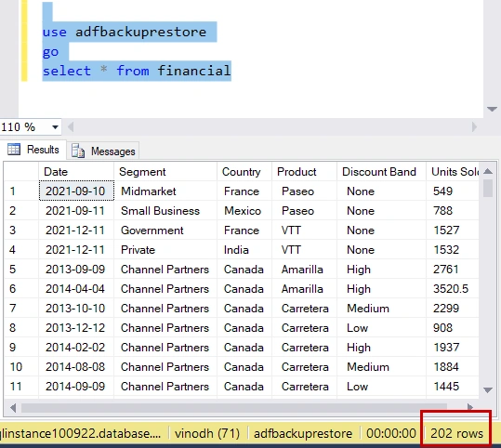The height and width of the screenshot is (448, 501).
Task: Click the 'go' keyword in the editor
Action: 50,51
